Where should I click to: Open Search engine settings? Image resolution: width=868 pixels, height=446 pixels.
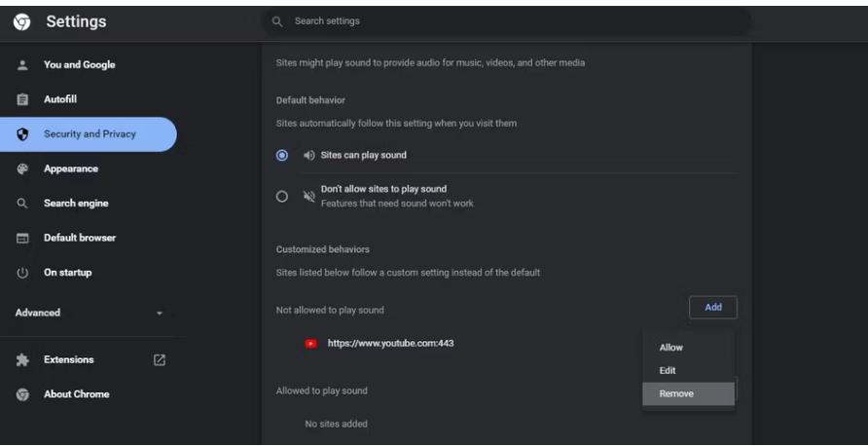pyautogui.click(x=76, y=204)
